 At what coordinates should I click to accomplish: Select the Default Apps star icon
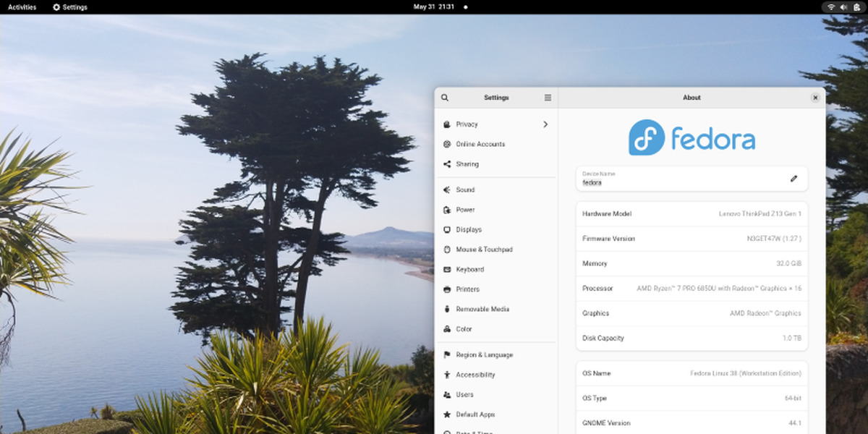pos(448,414)
